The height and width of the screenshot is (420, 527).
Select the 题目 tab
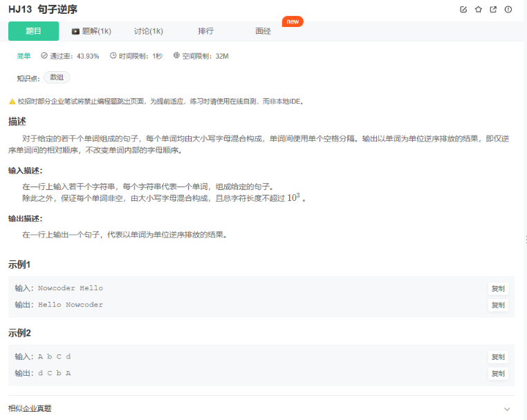click(34, 31)
